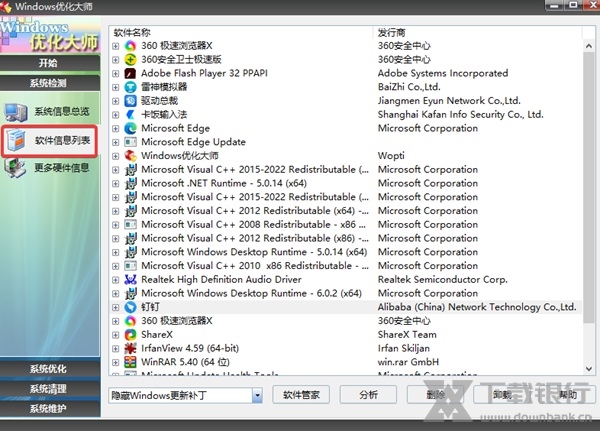Select the text "IrfanView 4.59 (64-bit)"
This screenshot has width=600, height=431.
pyautogui.click(x=190, y=348)
